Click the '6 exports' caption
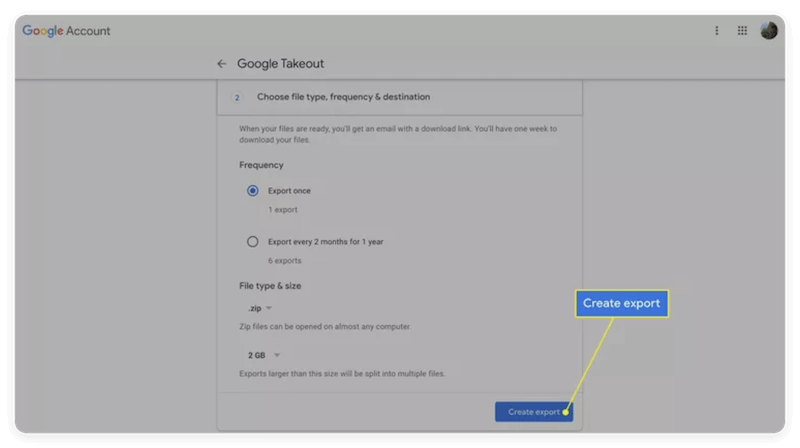Viewport: 800px width, 448px height. tap(285, 261)
